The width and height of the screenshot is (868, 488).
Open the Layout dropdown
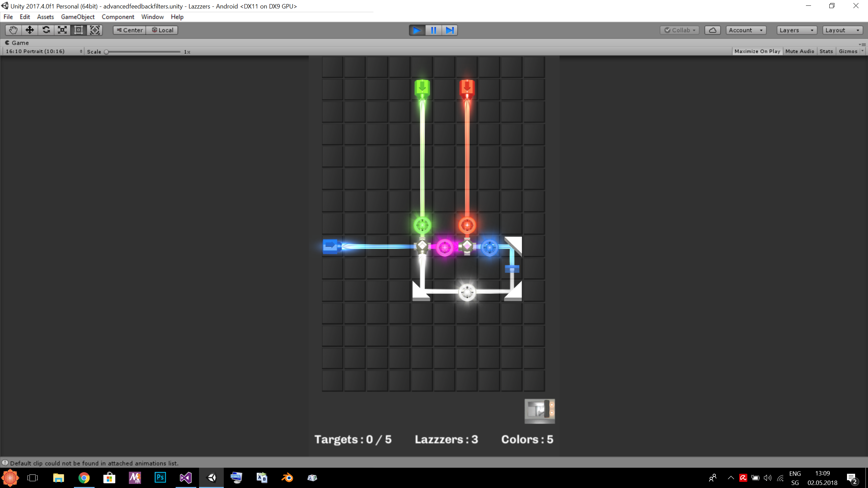click(x=842, y=30)
